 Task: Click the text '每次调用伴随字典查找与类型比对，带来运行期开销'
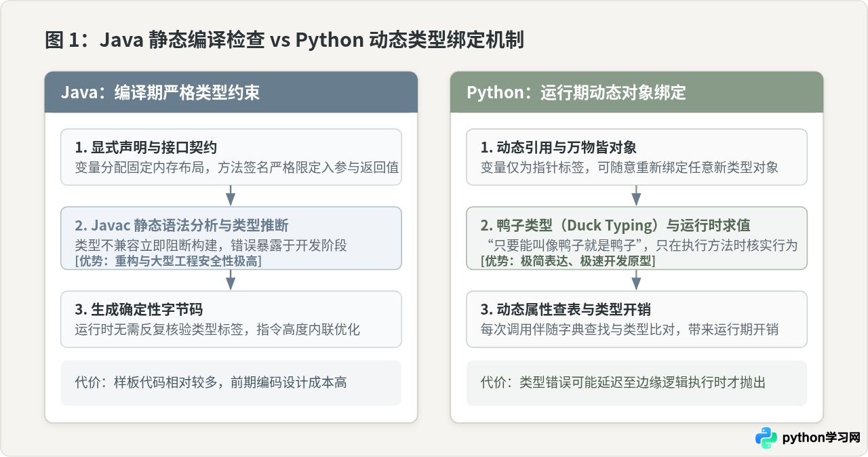click(x=629, y=330)
